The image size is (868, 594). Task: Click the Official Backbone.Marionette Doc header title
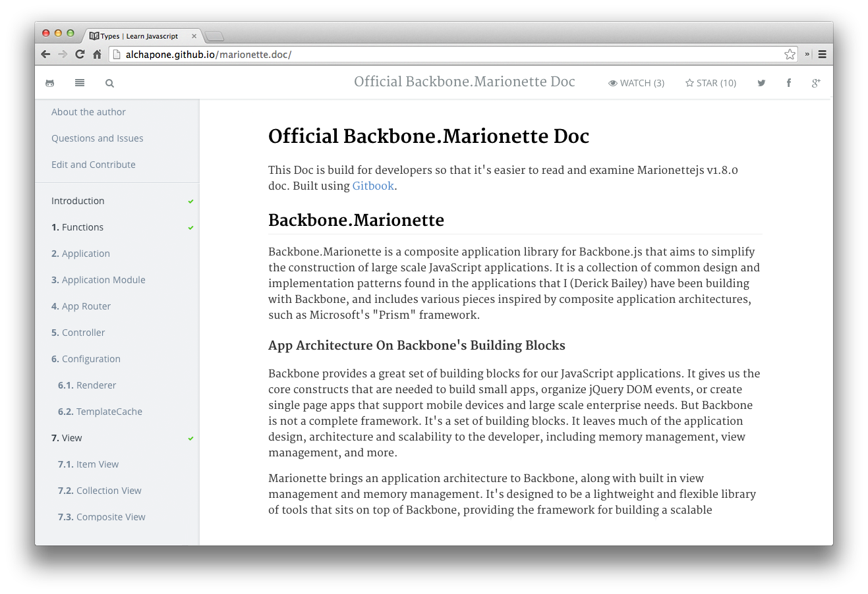tap(465, 82)
